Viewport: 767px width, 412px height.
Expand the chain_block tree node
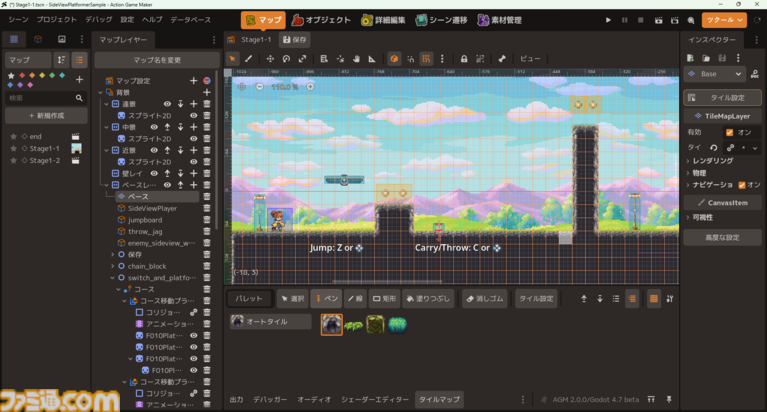point(113,266)
